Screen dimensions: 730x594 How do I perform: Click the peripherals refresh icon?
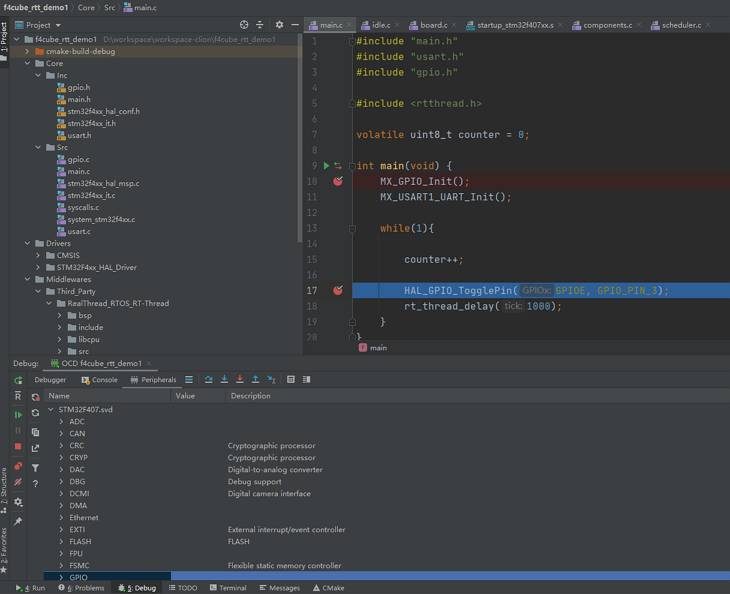pyautogui.click(x=35, y=413)
